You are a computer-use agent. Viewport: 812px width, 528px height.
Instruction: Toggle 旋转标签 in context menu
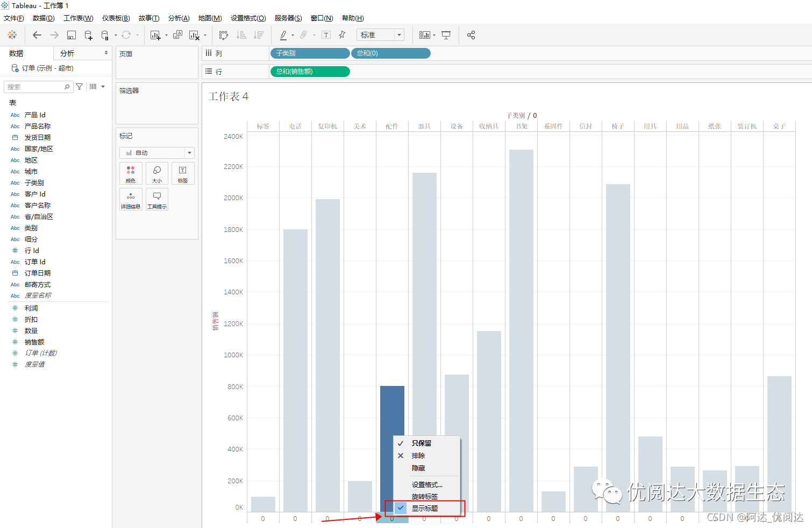[x=427, y=496]
